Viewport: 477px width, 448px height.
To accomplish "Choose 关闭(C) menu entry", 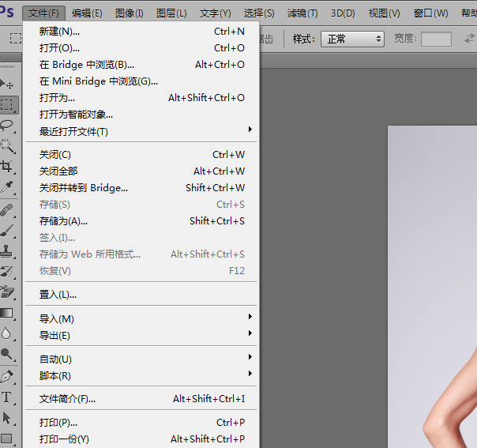I will pos(141,155).
